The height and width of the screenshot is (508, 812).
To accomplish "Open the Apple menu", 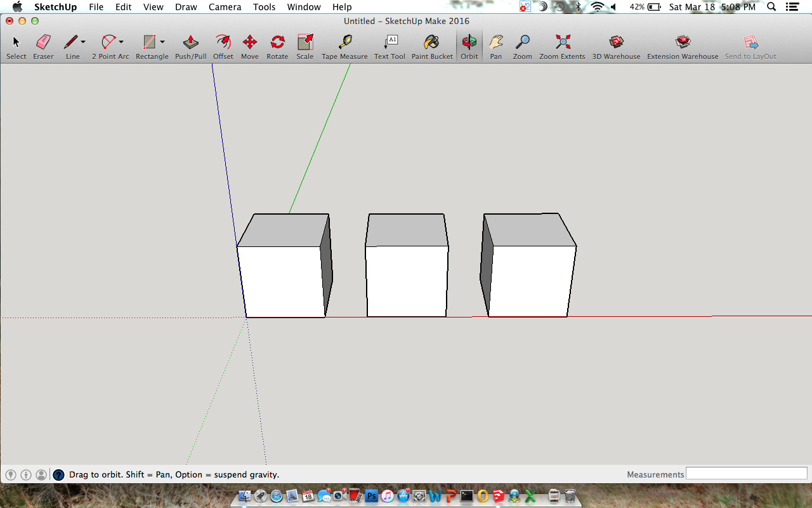I will (17, 7).
